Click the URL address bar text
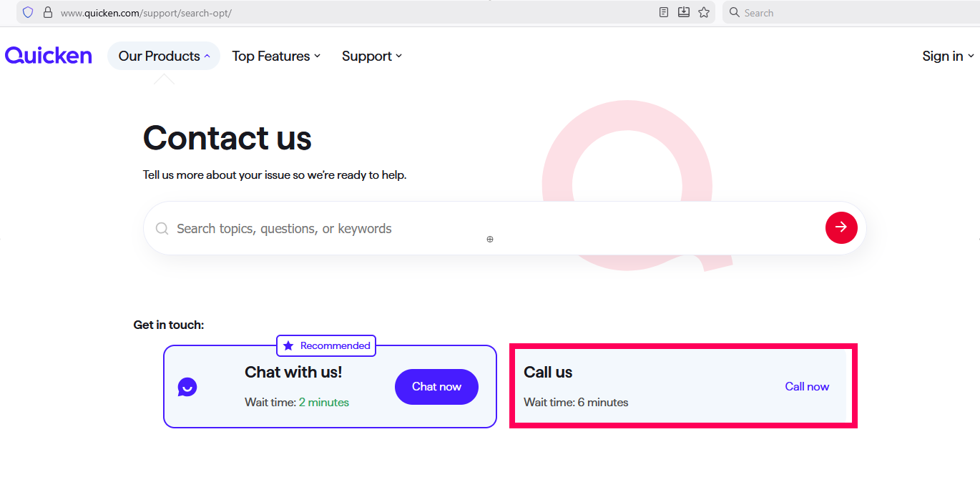Viewport: 980px width, 477px height. tap(146, 13)
